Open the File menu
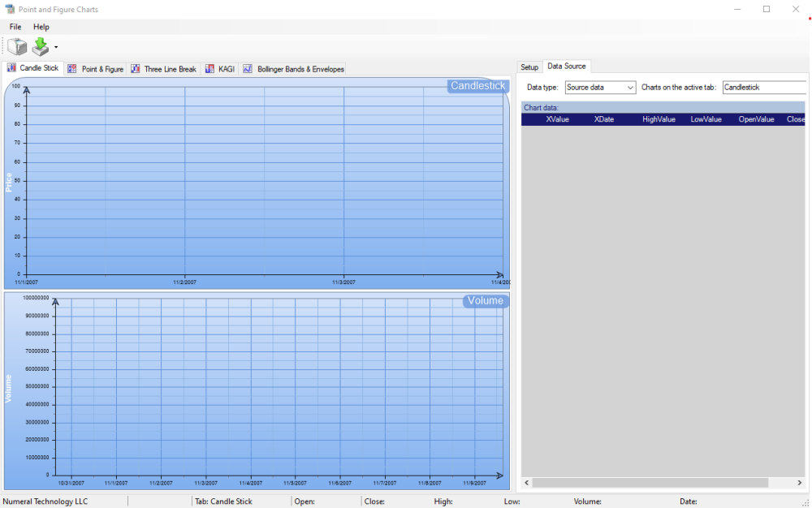812x508 pixels. pos(15,27)
